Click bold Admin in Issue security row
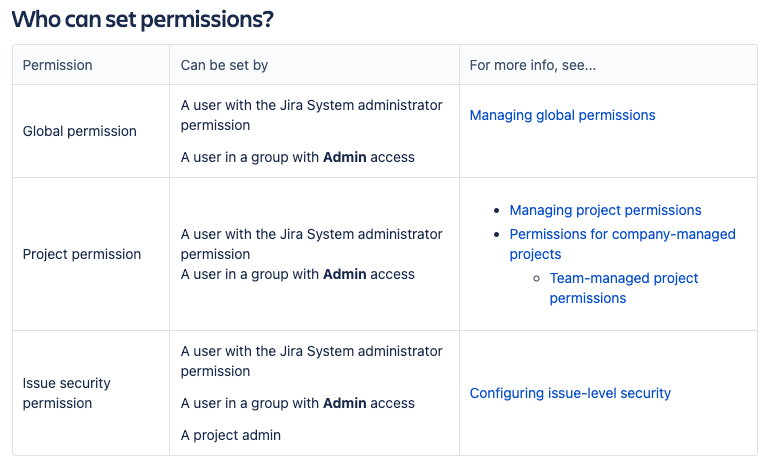This screenshot has width=770, height=464. coord(344,403)
